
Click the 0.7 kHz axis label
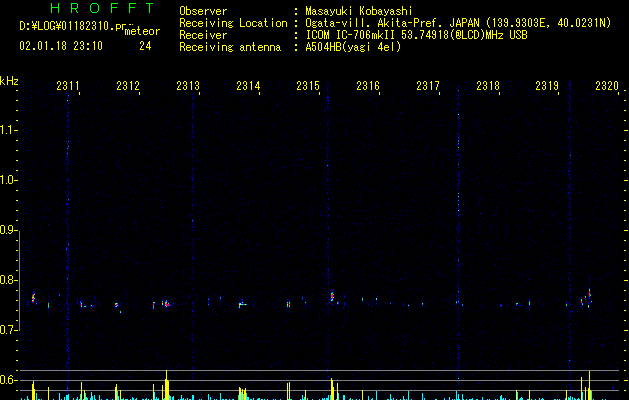tap(8, 330)
